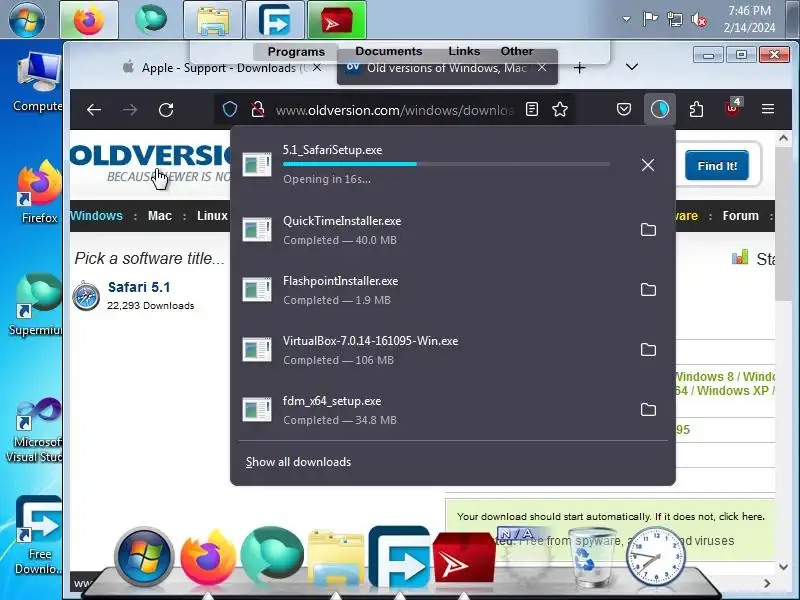Close the downloads panel via toolbar downloads button
Screen dimensions: 800x600
click(660, 109)
